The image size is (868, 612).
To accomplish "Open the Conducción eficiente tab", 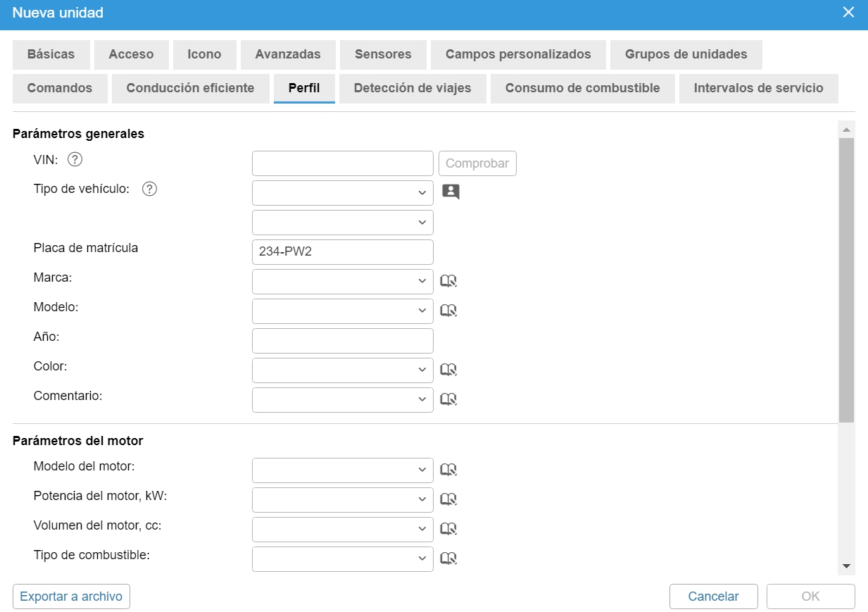I will (x=190, y=89).
